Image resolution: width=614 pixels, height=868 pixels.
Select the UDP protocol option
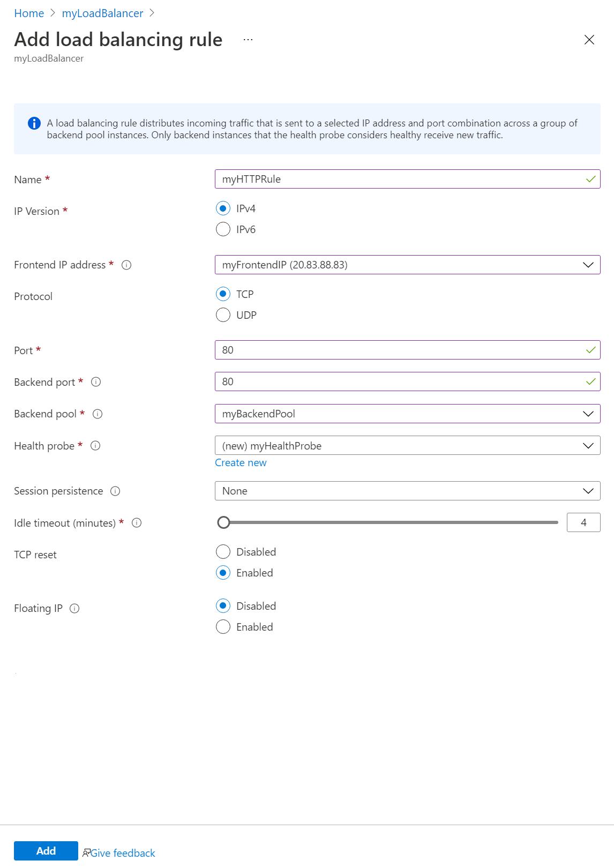(223, 315)
